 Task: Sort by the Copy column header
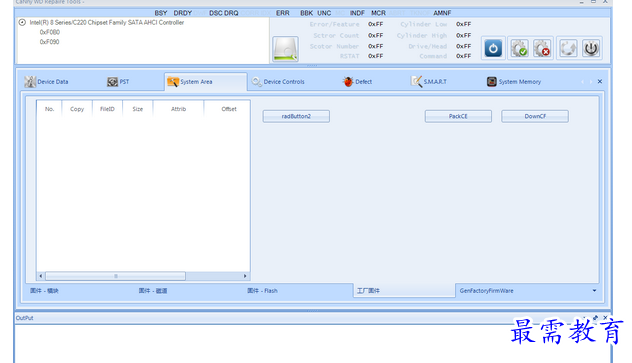77,109
